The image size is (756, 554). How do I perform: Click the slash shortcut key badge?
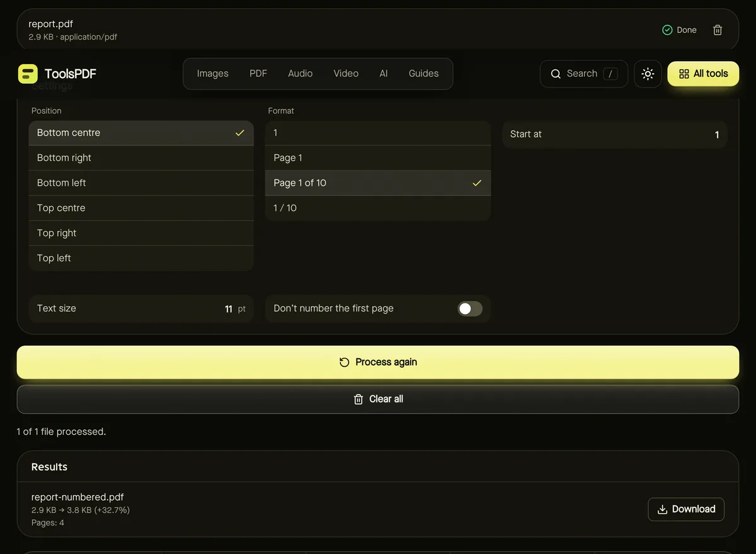point(610,74)
